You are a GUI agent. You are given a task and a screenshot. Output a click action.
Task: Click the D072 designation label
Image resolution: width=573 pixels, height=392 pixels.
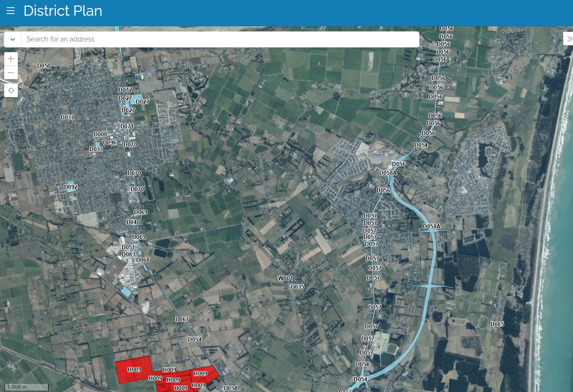click(125, 90)
